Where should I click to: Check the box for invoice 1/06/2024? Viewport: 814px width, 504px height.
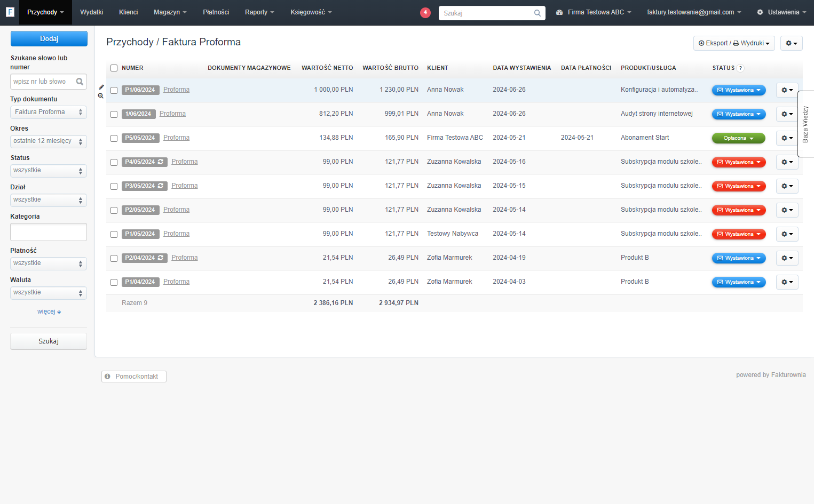pyautogui.click(x=114, y=114)
